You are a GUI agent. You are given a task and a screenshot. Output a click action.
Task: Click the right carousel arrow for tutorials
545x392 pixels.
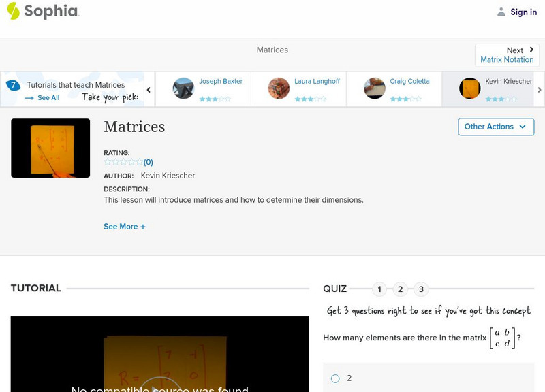539,90
